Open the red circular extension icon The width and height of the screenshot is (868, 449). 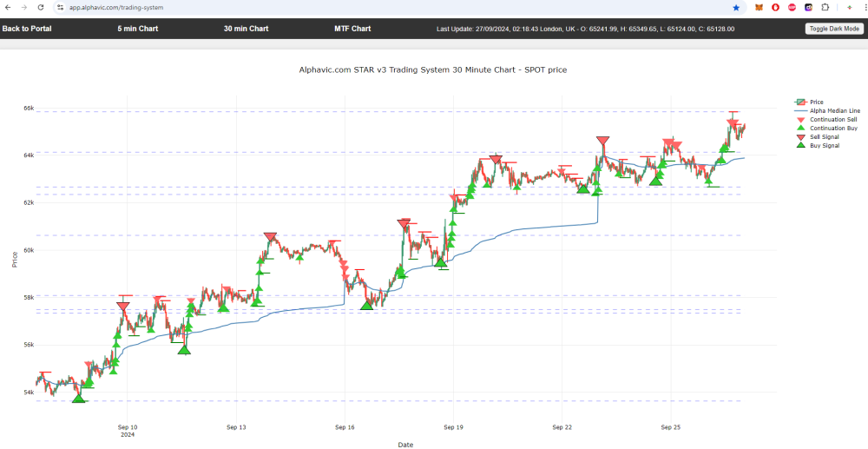(775, 7)
